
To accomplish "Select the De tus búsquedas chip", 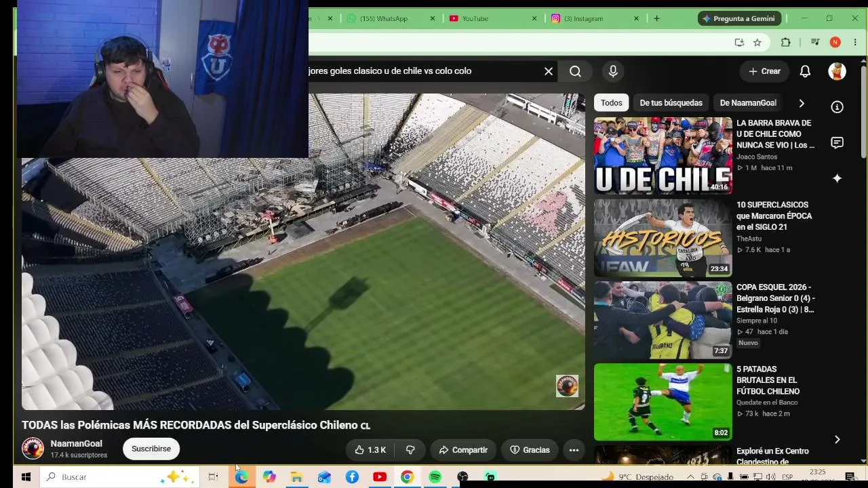I will [671, 103].
